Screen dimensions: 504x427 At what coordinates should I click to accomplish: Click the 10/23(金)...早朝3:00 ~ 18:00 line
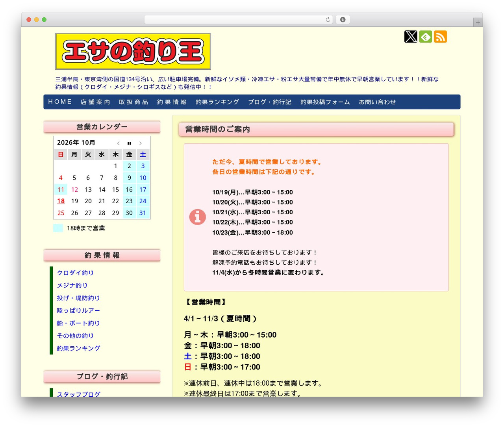252,232
